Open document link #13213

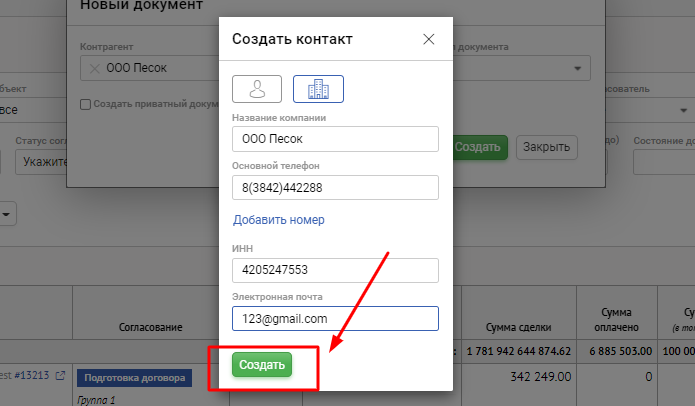(30, 376)
